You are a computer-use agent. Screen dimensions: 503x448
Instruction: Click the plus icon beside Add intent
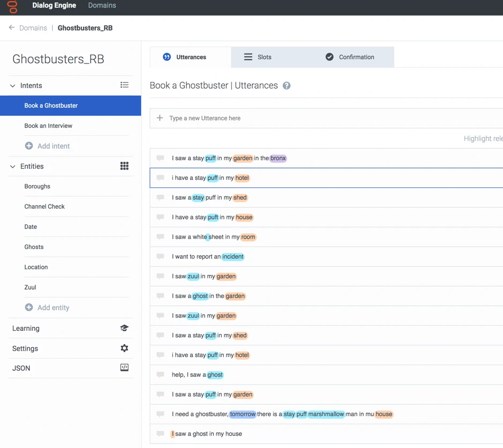pos(29,146)
